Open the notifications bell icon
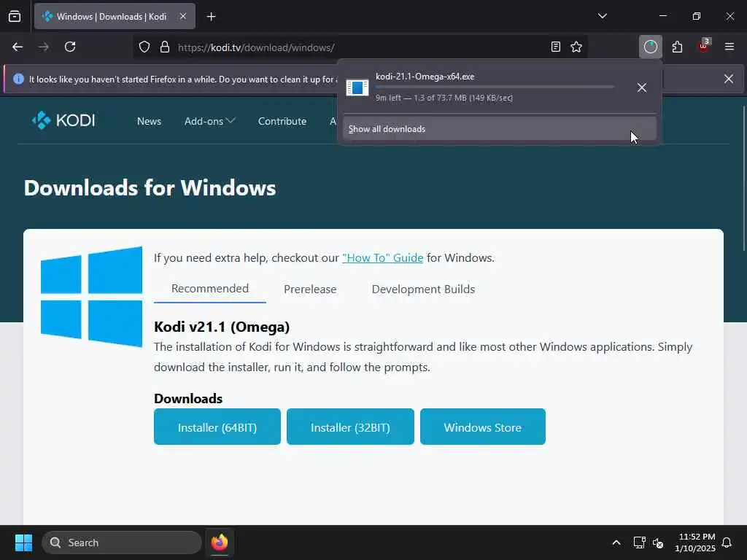The width and height of the screenshot is (747, 560). (x=727, y=542)
